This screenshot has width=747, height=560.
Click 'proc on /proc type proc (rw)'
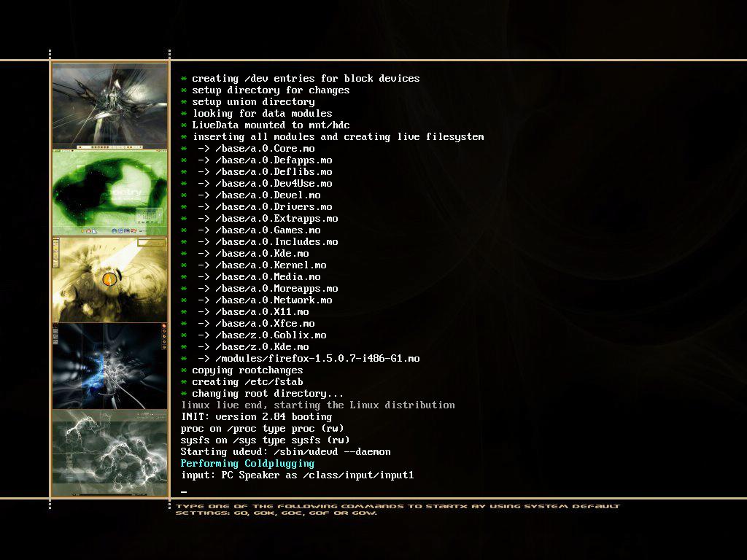[x=262, y=429]
